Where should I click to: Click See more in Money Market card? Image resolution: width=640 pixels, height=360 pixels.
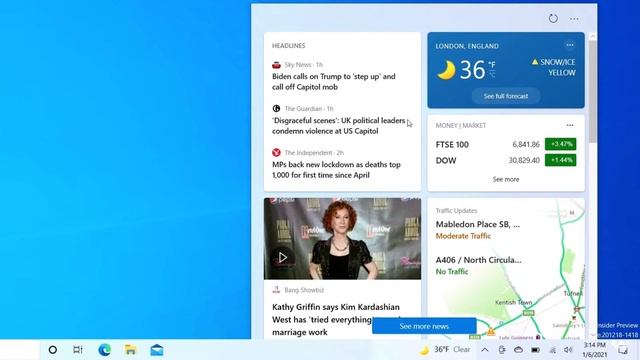coord(506,179)
